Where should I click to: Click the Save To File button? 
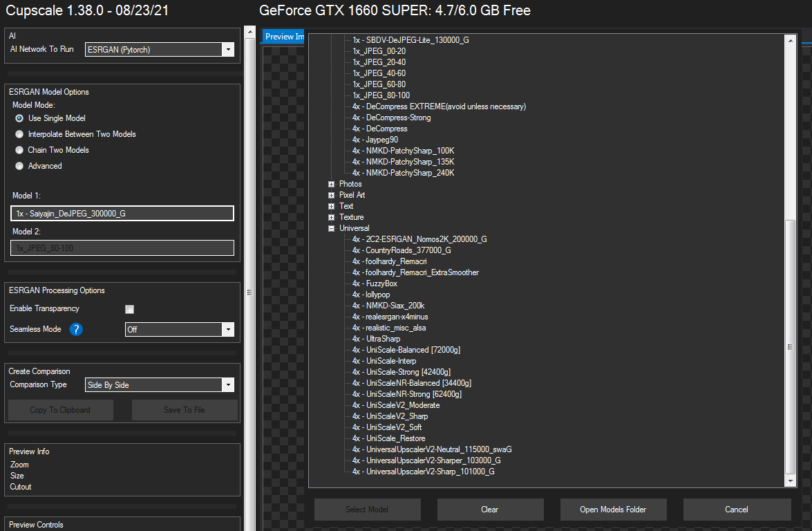pos(185,410)
